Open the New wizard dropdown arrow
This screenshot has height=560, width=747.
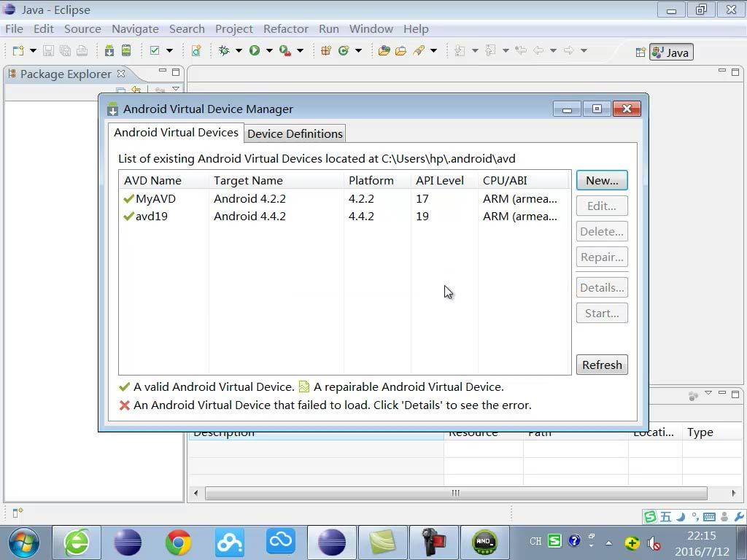click(x=33, y=50)
